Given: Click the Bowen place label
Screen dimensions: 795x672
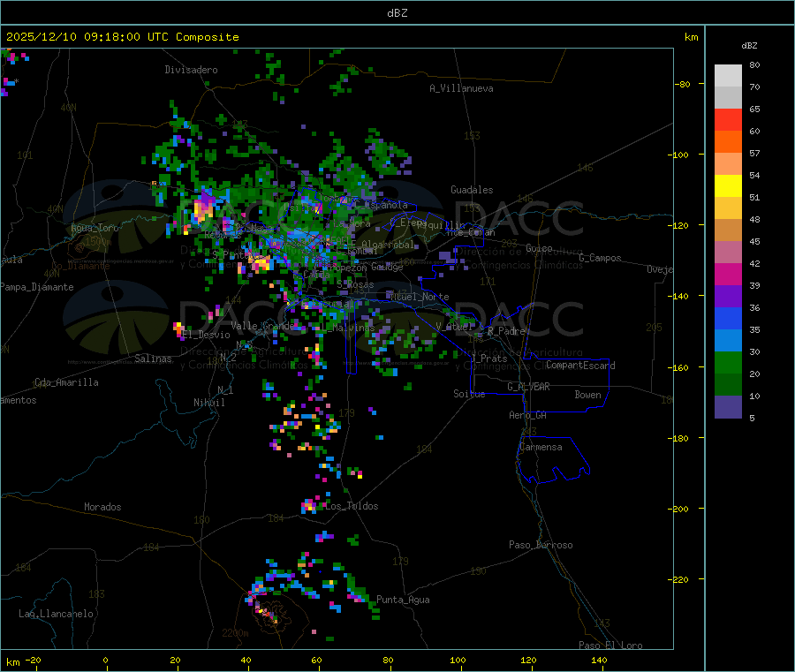Looking at the screenshot, I should 588,395.
